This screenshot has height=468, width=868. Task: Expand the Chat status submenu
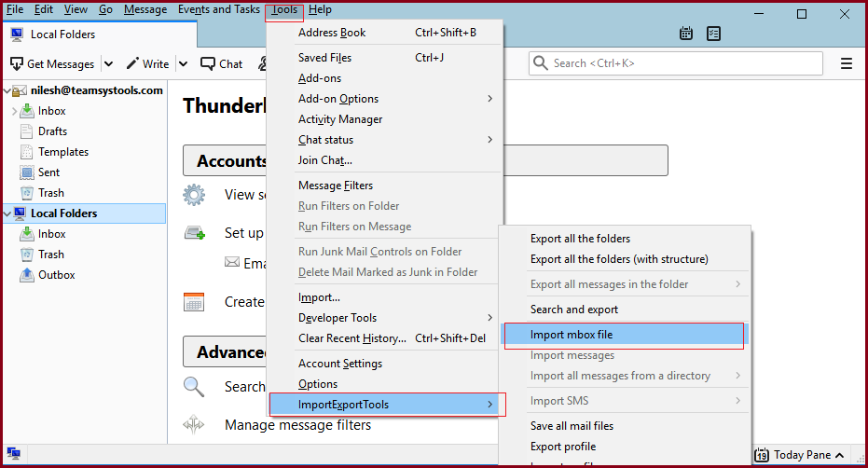[x=489, y=140]
